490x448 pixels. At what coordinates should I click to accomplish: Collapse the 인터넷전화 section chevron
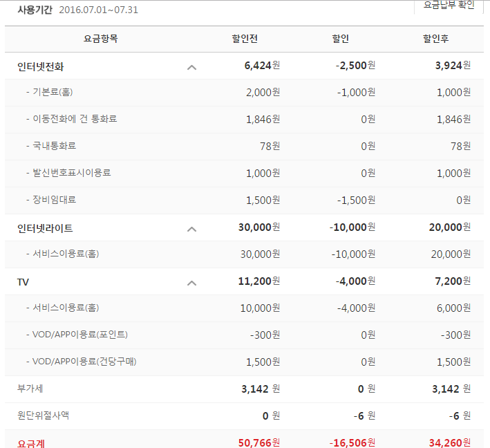pos(192,67)
